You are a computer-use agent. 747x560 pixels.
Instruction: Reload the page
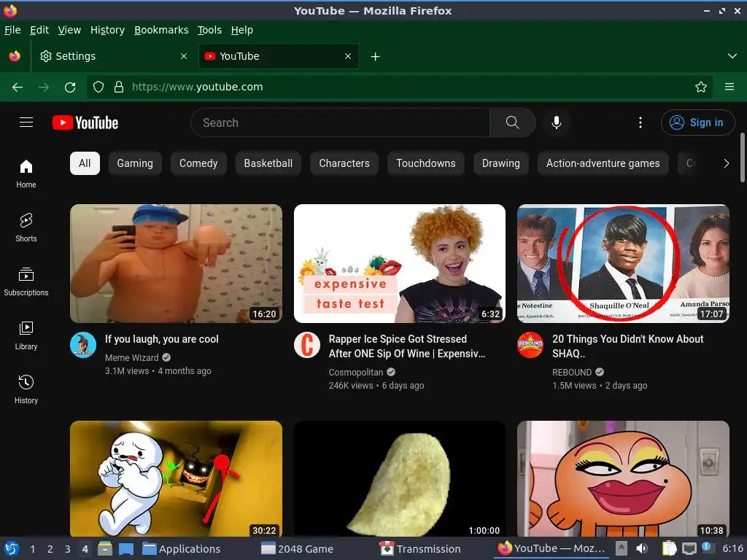pyautogui.click(x=70, y=87)
